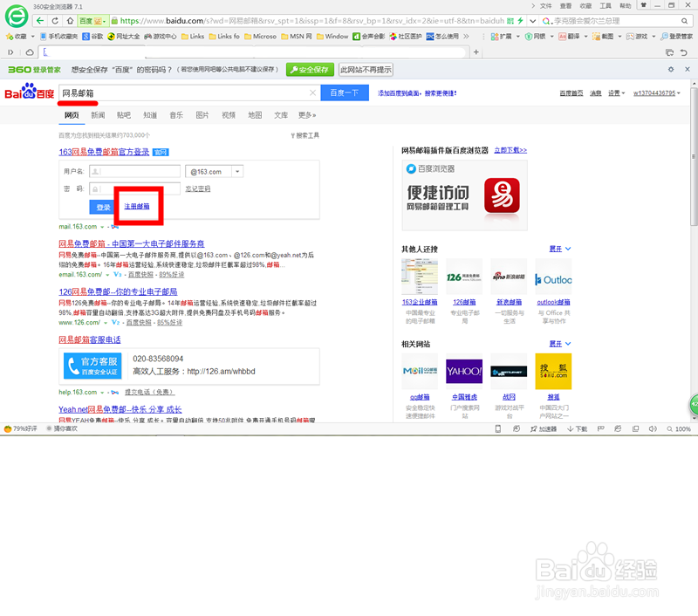This screenshot has height=616, width=698.
Task: Expand the w13704436795 account dropdown
Action: tap(657, 93)
